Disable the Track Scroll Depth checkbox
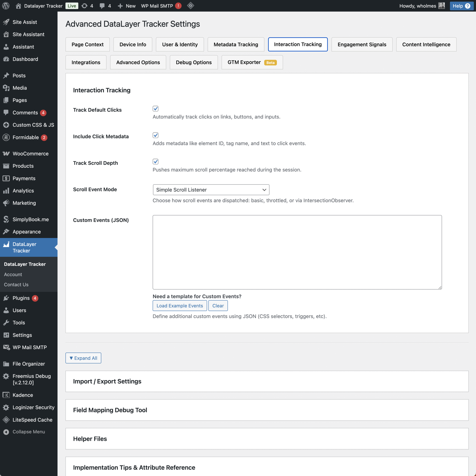The height and width of the screenshot is (476, 476). click(x=155, y=162)
